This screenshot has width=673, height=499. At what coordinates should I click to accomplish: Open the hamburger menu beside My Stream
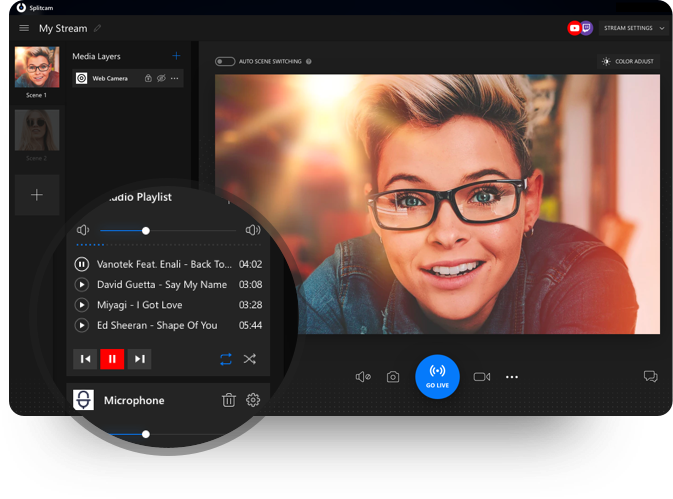click(x=24, y=28)
